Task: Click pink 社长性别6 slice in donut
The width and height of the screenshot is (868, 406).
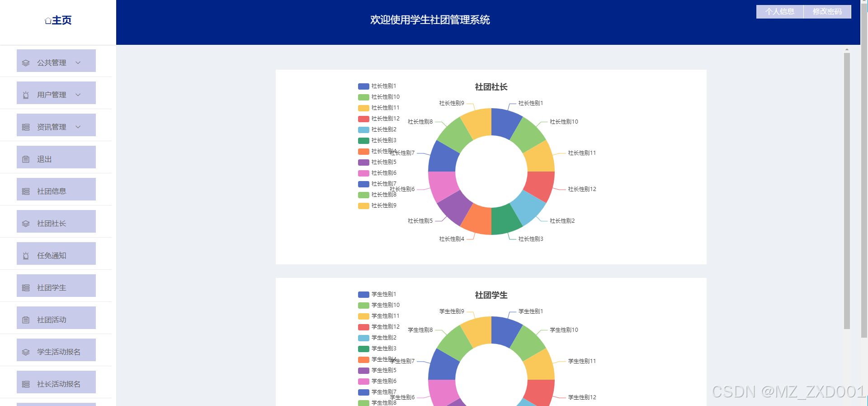Action: click(444, 184)
